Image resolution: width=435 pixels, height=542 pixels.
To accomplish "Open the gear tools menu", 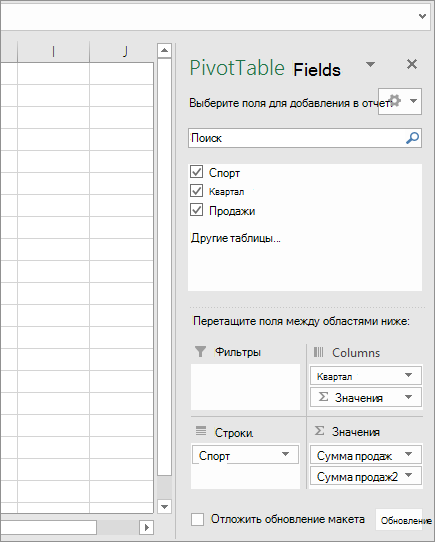I will click(400, 101).
